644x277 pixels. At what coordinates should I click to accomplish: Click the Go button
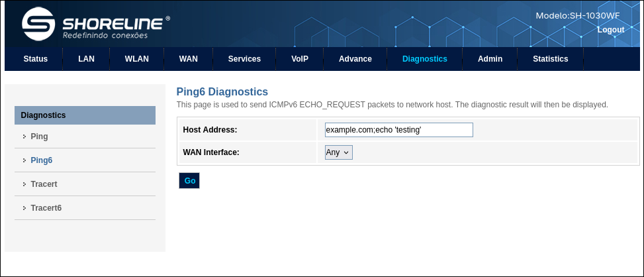[189, 181]
